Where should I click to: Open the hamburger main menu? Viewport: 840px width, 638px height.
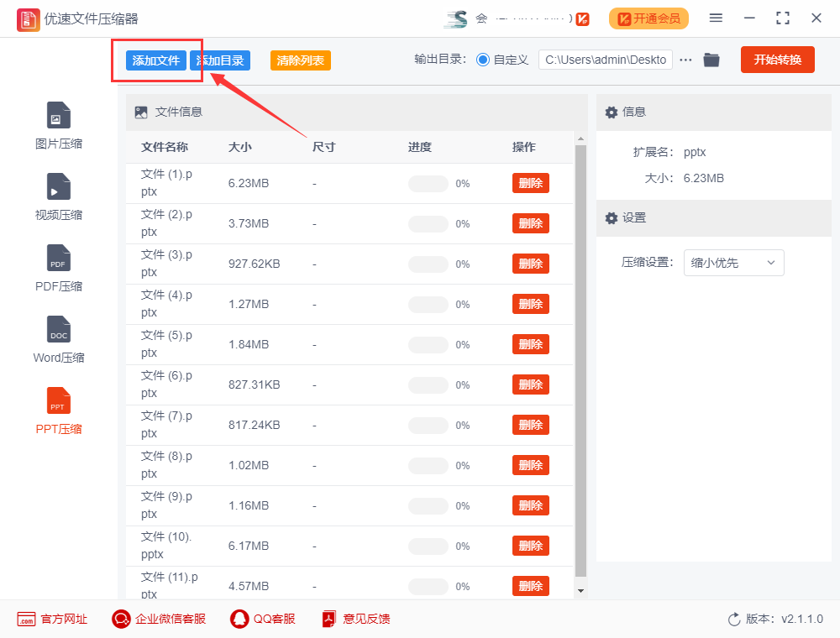tap(716, 18)
